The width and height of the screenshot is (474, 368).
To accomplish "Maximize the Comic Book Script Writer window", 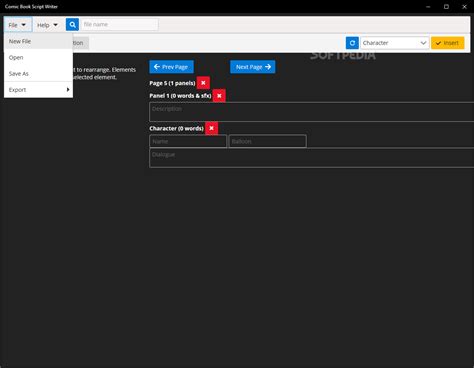I will 446,7.
